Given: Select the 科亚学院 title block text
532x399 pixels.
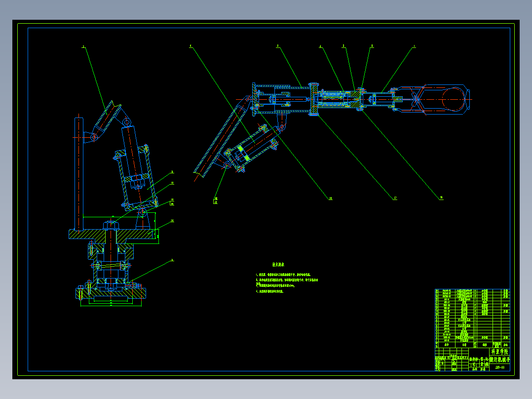Looking at the screenshot, I should click(500, 352).
